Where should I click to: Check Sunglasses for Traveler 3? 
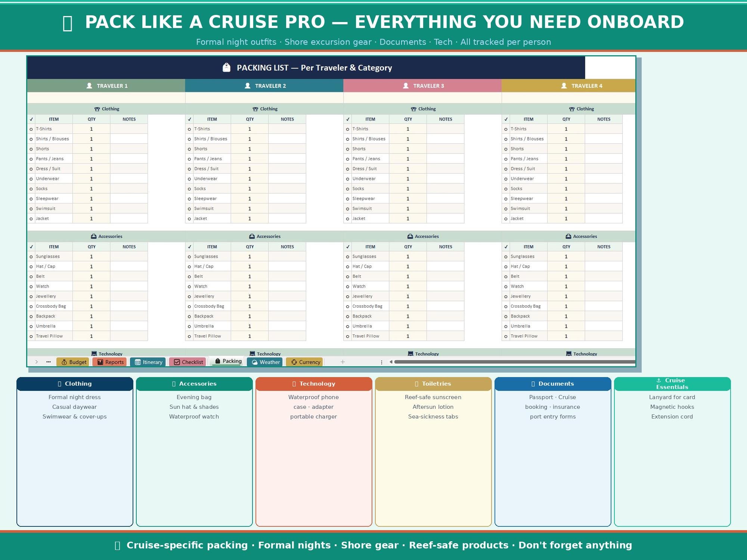pos(348,256)
